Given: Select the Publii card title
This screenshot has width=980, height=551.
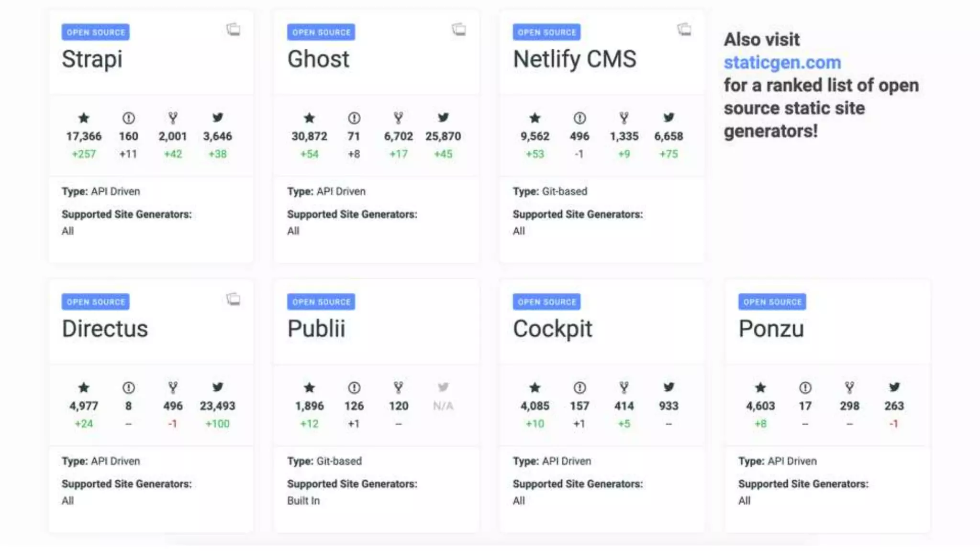Looking at the screenshot, I should 316,329.
